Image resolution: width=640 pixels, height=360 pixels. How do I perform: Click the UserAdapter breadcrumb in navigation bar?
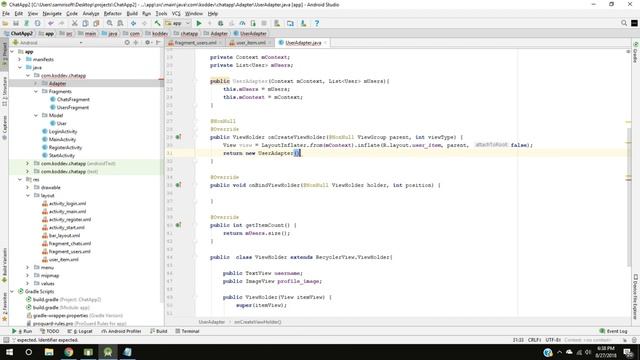tap(249, 33)
